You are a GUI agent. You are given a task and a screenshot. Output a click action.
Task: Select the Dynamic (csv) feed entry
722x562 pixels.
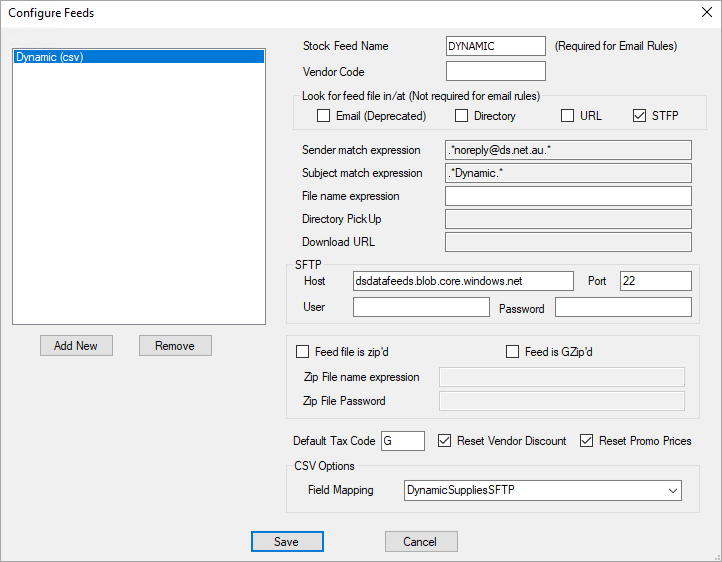pos(138,57)
